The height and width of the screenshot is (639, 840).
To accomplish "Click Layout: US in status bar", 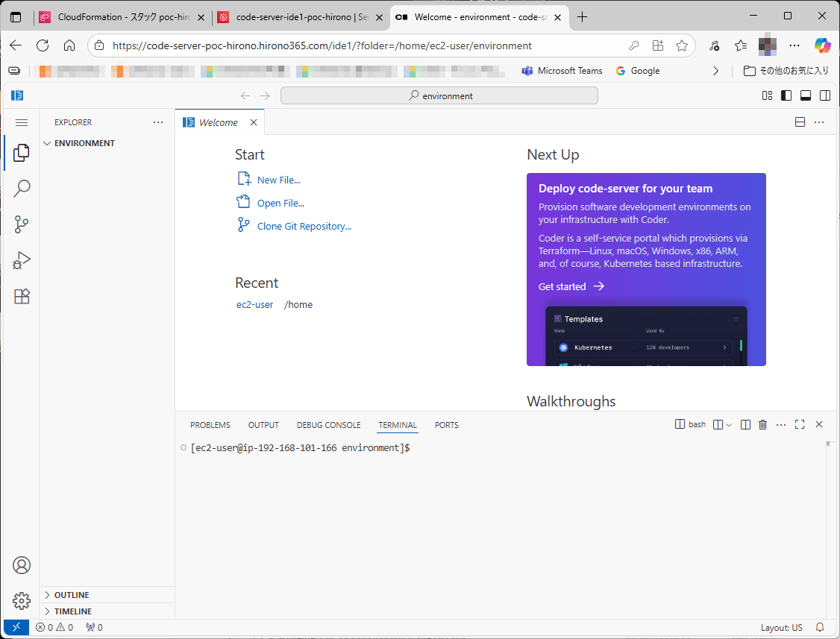I will pos(782,627).
